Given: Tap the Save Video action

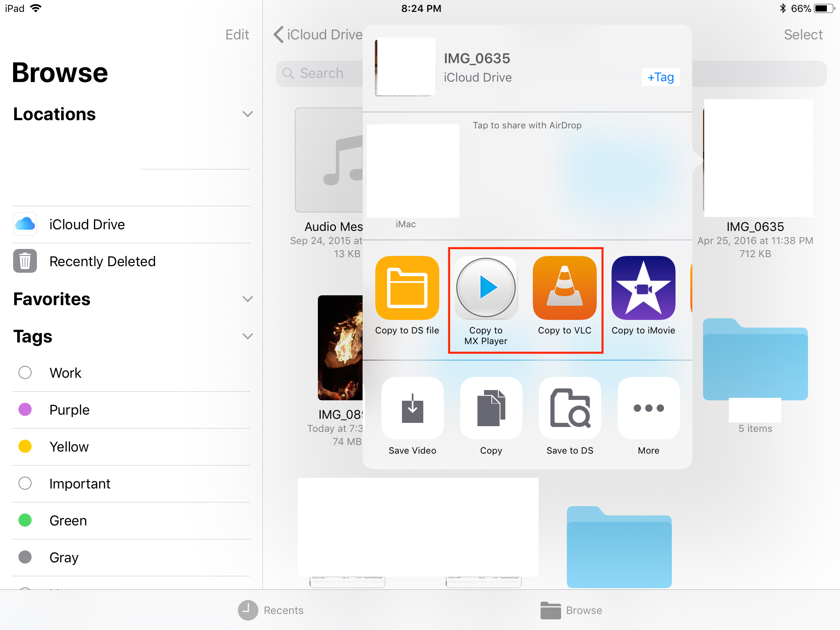Looking at the screenshot, I should (412, 408).
